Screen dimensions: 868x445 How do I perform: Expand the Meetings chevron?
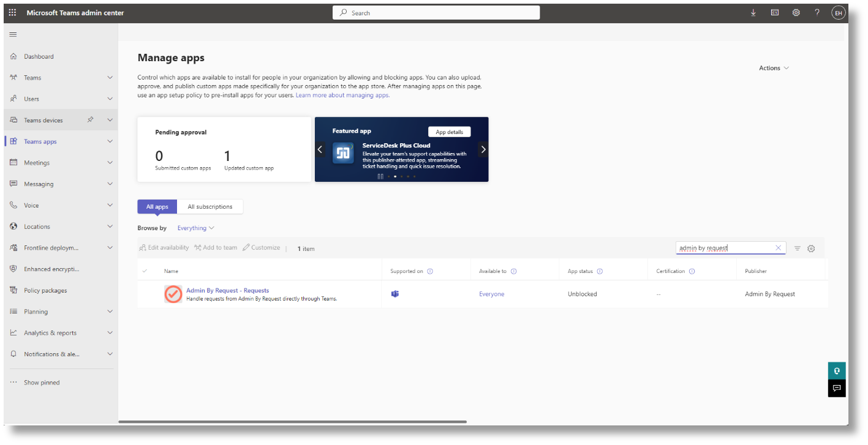click(x=110, y=163)
